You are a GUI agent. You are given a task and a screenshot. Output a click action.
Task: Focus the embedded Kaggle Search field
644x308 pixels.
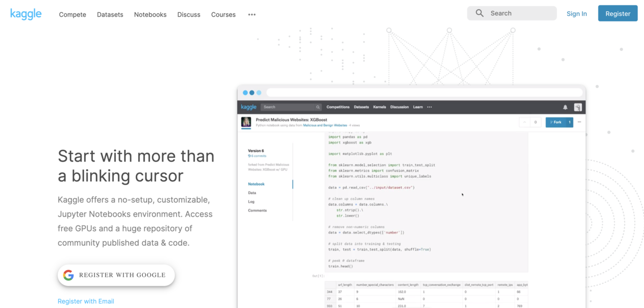[x=291, y=107]
